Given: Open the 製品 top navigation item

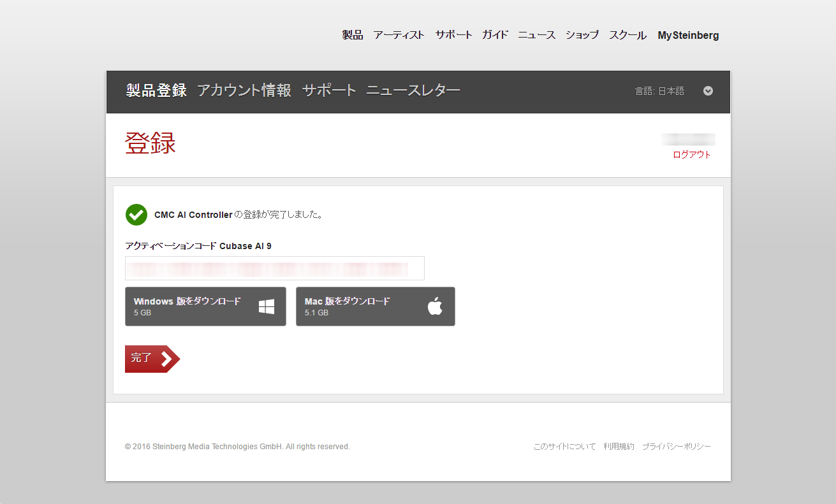Looking at the screenshot, I should (353, 36).
